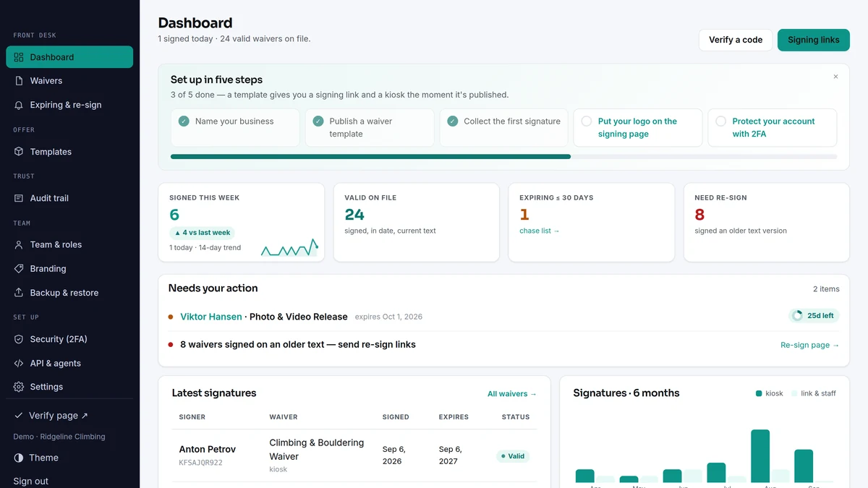The width and height of the screenshot is (868, 488).
Task: Click the Collect the first signature step
Action: coord(503,128)
